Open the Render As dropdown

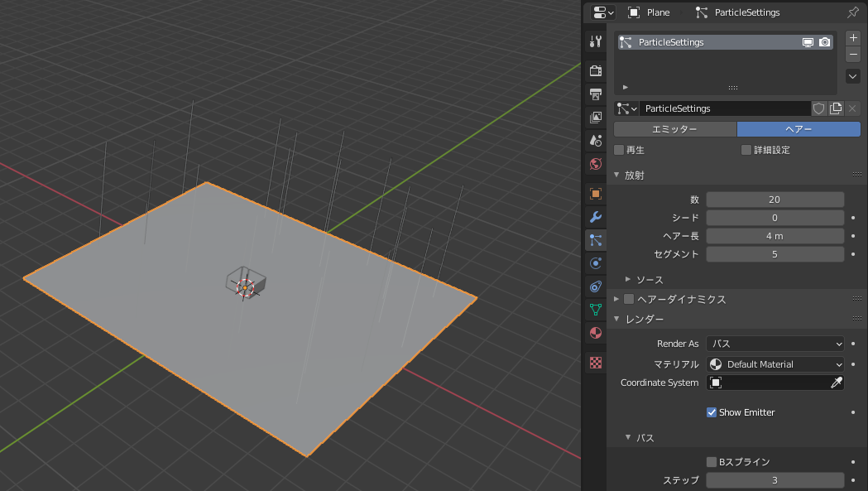[x=774, y=343]
